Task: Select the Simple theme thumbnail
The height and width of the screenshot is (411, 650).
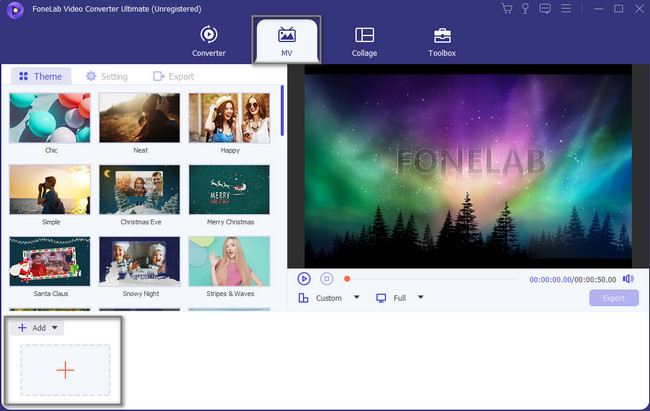Action: click(x=50, y=190)
